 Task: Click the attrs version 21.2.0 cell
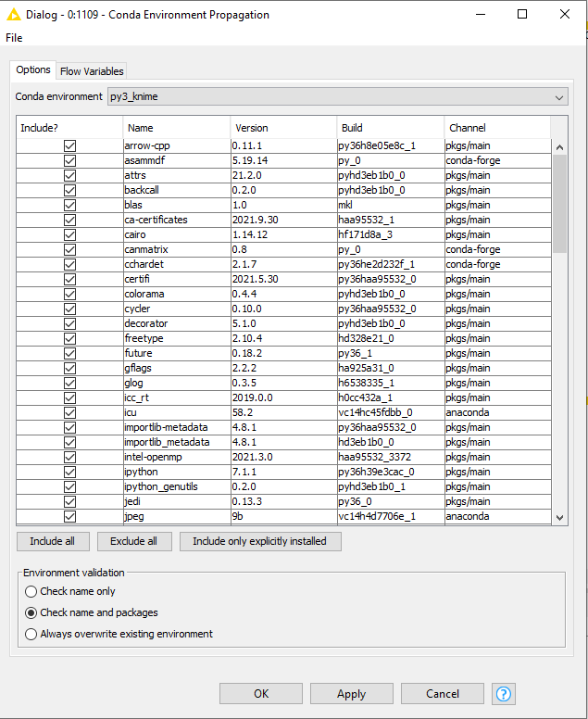[x=283, y=175]
